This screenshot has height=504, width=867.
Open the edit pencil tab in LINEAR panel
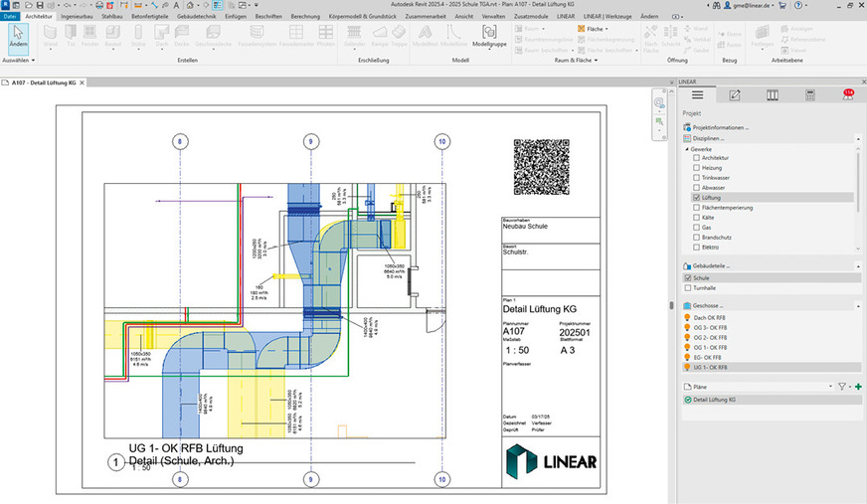[735, 95]
